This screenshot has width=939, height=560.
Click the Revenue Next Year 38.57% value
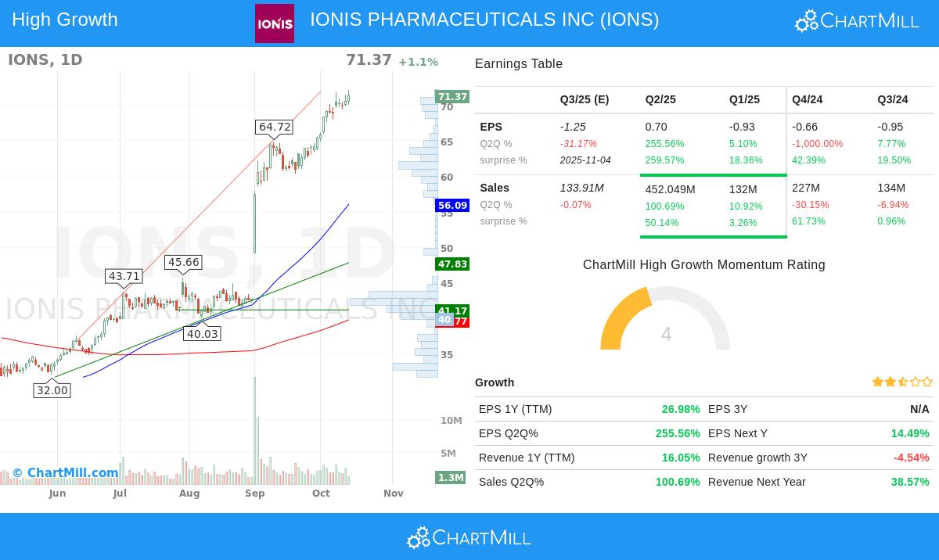[x=910, y=482]
